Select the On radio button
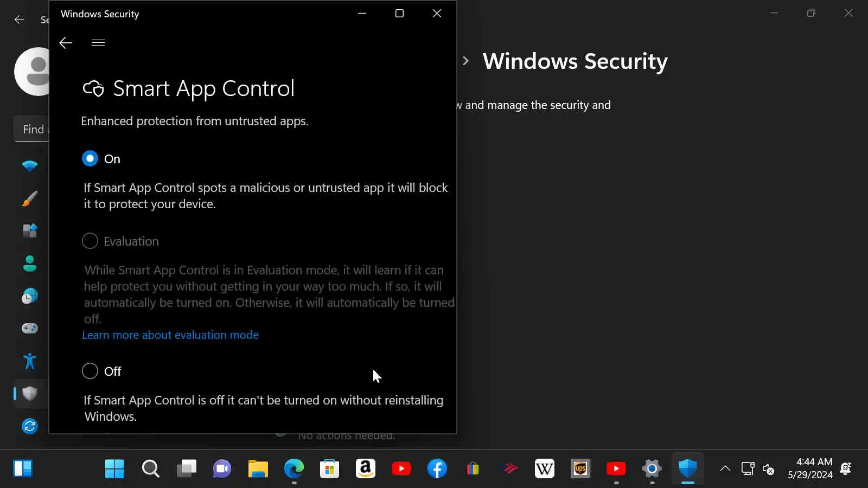This screenshot has height=488, width=868. tap(90, 158)
